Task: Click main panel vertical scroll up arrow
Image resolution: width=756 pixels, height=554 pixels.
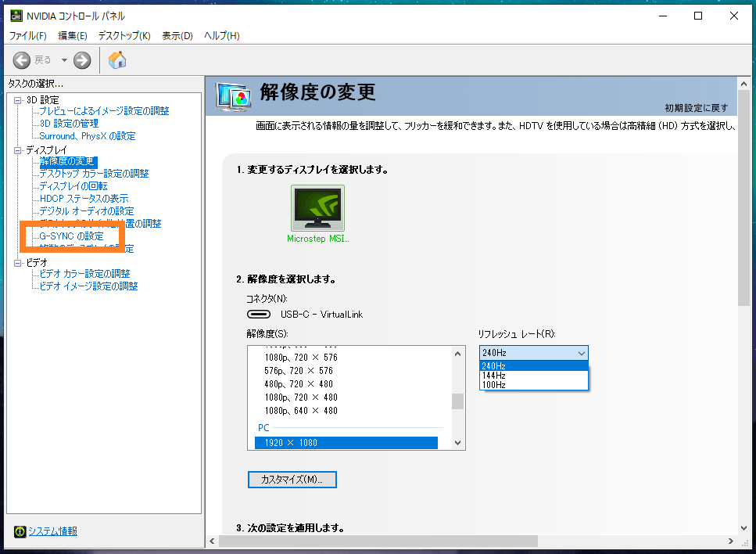Action: coord(743,84)
